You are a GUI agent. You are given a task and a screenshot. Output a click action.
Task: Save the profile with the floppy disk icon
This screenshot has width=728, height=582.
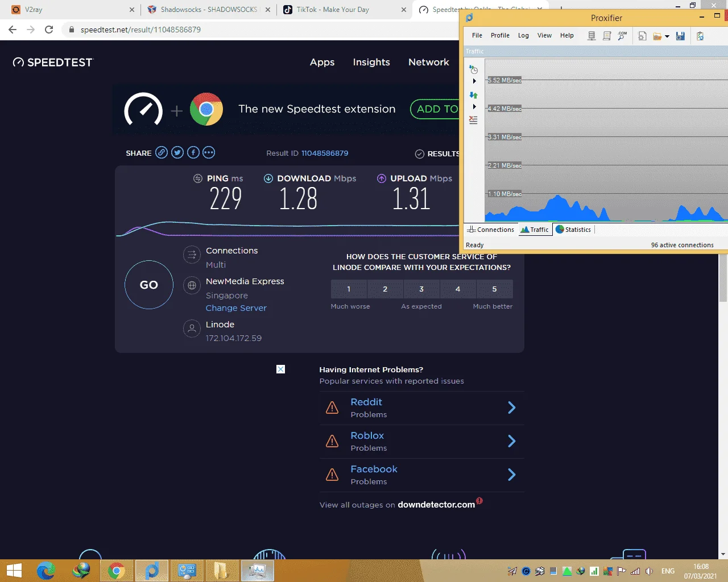[x=680, y=36]
